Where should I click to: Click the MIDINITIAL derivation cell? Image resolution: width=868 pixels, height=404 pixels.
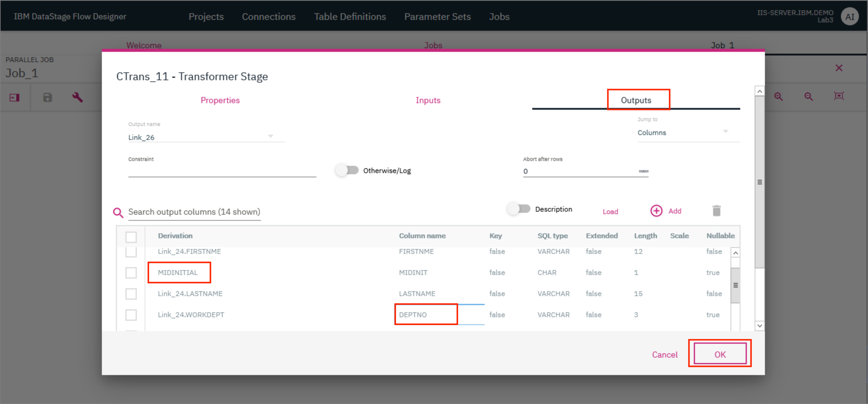[x=178, y=273]
